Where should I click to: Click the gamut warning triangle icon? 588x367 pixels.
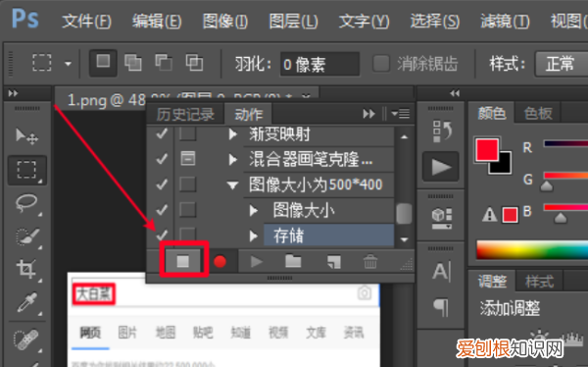tap(489, 215)
